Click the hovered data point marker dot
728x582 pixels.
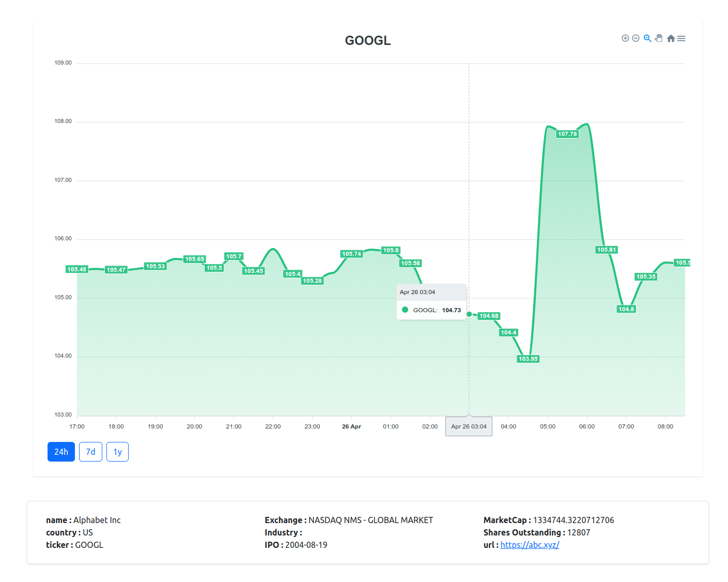coord(469,314)
